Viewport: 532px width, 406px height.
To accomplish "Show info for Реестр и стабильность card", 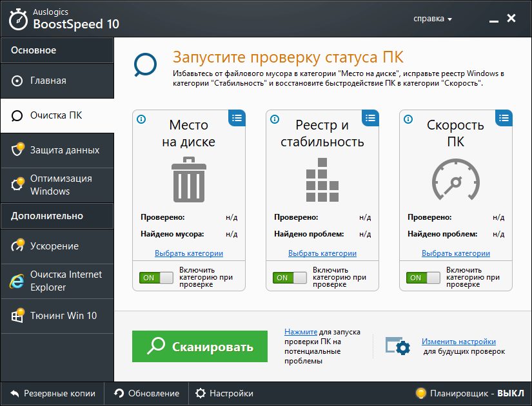I will pos(275,119).
